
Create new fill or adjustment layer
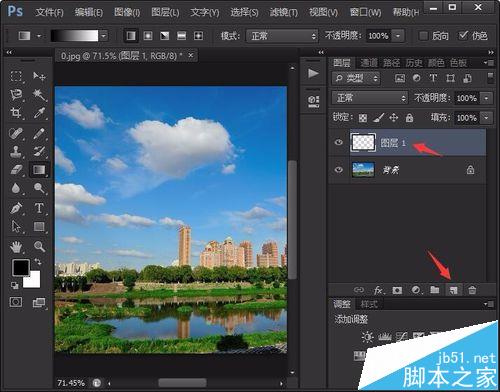click(416, 290)
